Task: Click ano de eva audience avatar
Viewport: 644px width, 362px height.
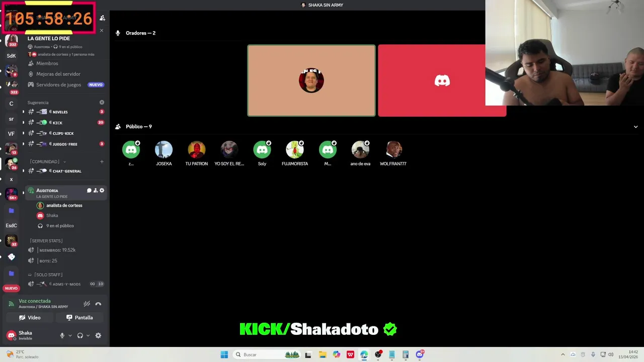Action: pos(360,150)
